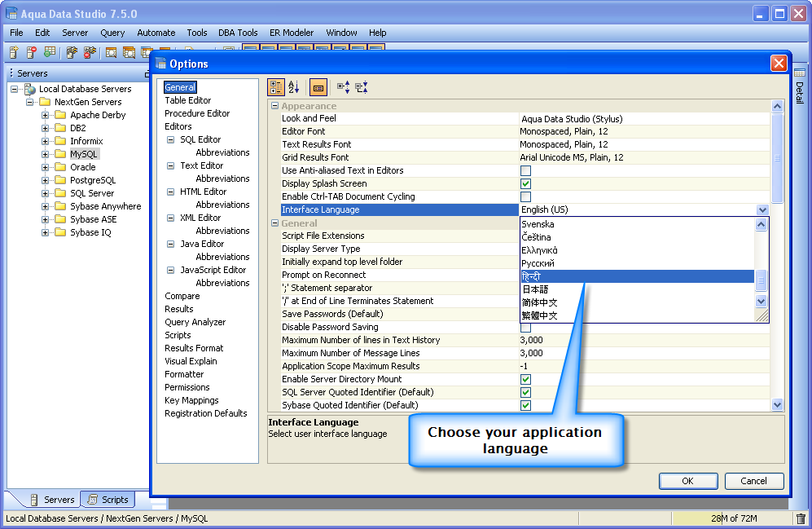Open the vertical Detail panel tab
The image size is (812, 529).
800,87
